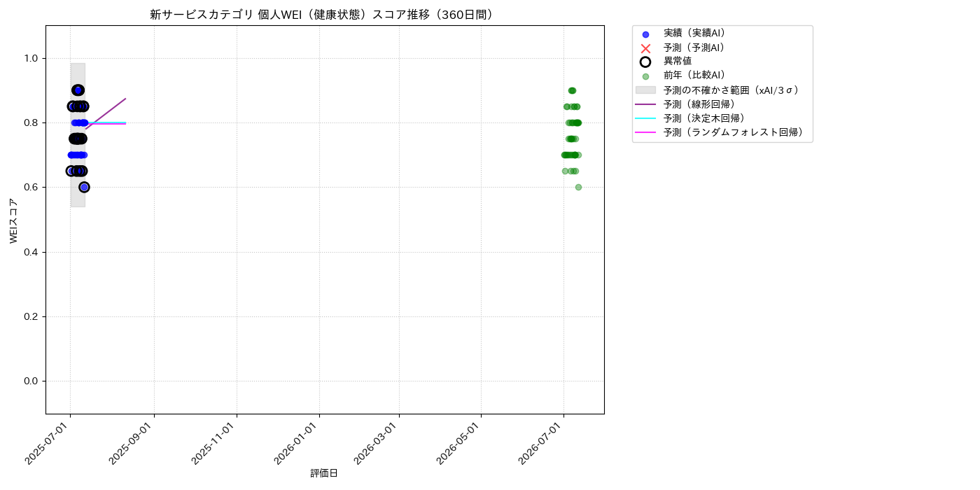The height and width of the screenshot is (490, 980).
Task: Click the red X marker in the legend
Action: [x=645, y=48]
